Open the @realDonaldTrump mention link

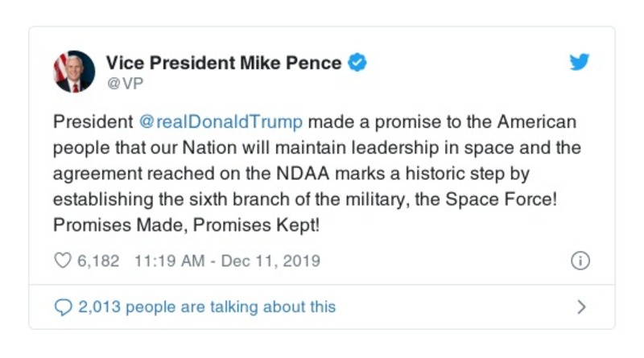click(221, 122)
